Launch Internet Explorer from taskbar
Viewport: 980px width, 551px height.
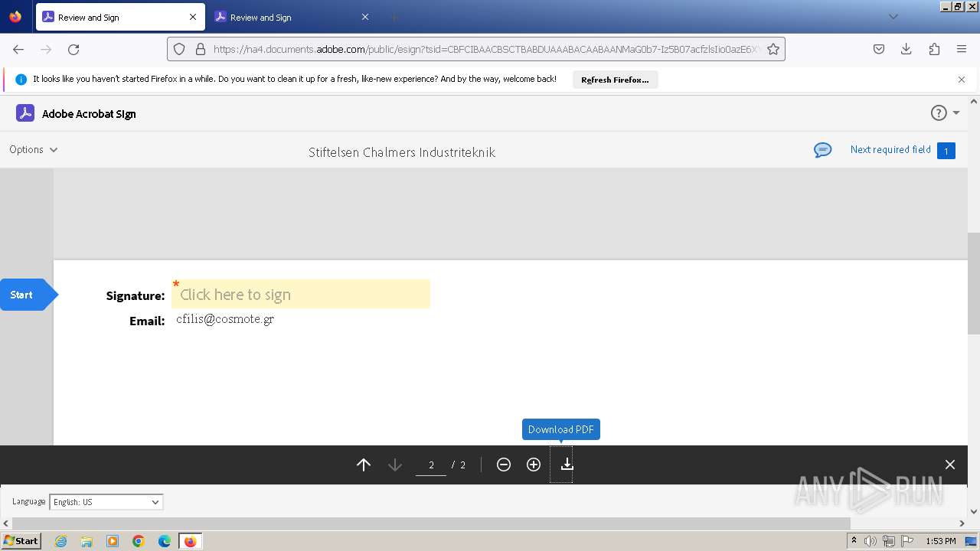coord(60,541)
